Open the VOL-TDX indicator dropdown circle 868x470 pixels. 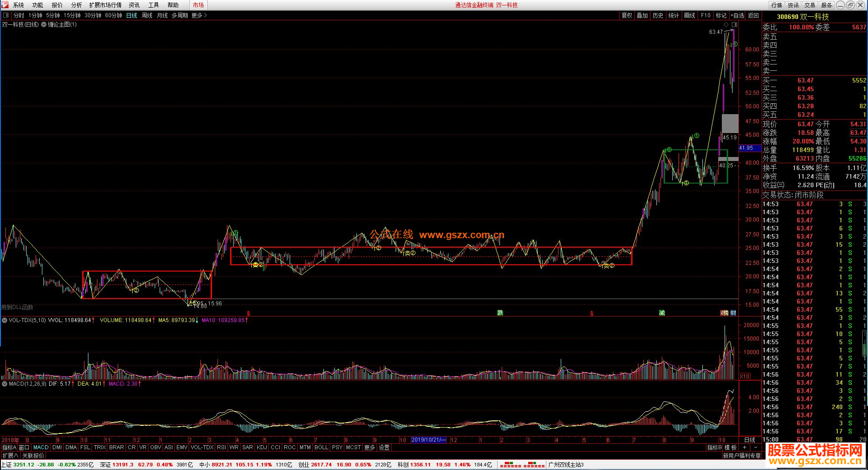[5, 320]
